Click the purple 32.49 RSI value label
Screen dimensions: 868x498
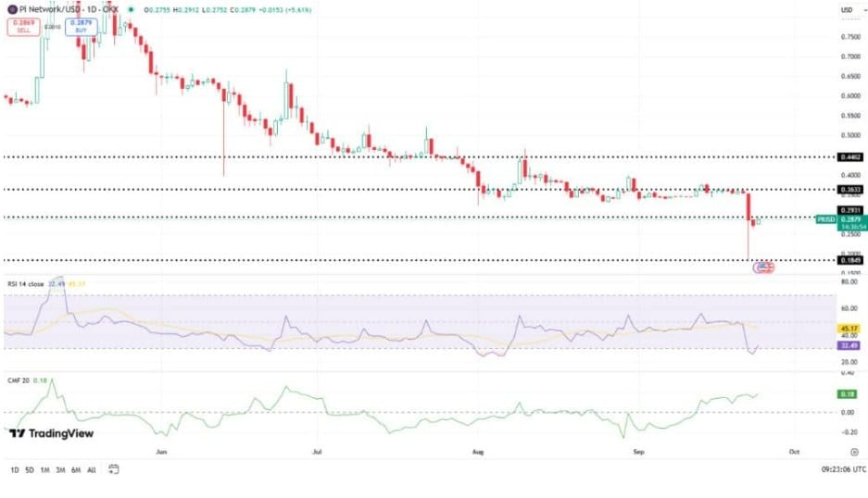coord(849,345)
